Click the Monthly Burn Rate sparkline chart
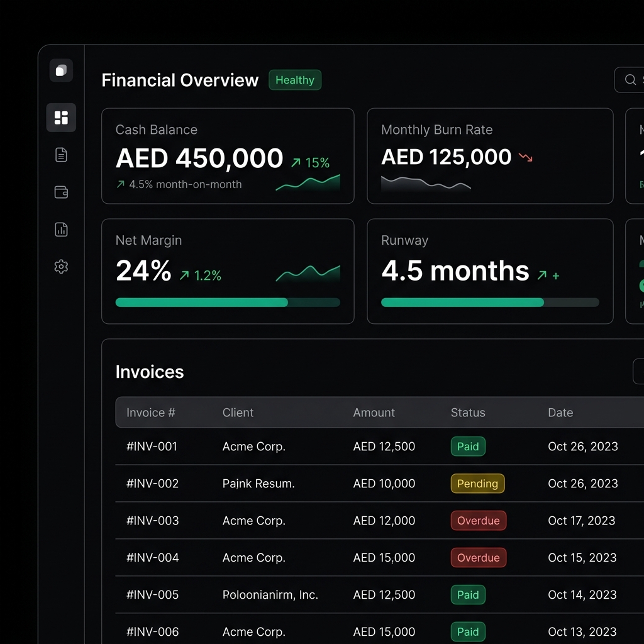The image size is (644, 644). pyautogui.click(x=426, y=184)
